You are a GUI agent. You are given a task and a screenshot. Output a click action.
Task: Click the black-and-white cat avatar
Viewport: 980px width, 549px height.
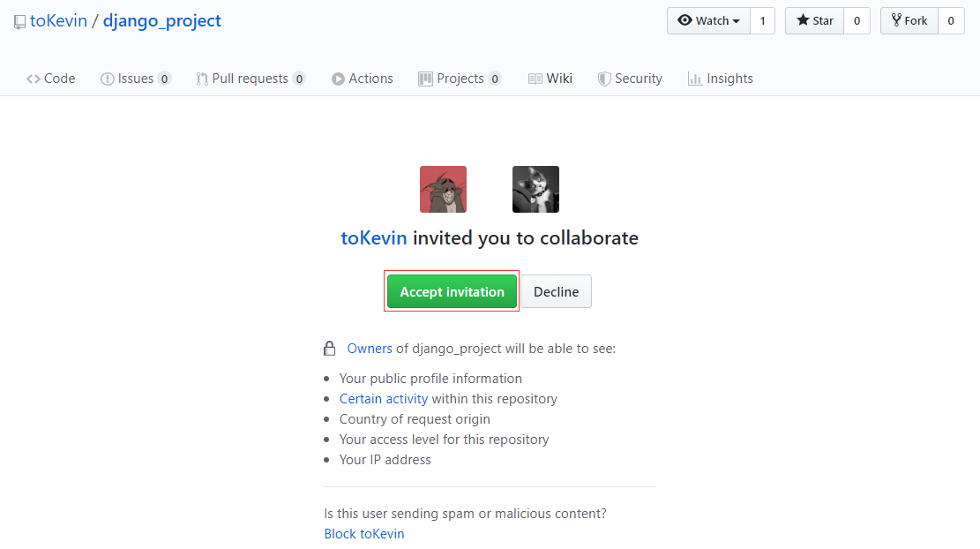(x=535, y=190)
